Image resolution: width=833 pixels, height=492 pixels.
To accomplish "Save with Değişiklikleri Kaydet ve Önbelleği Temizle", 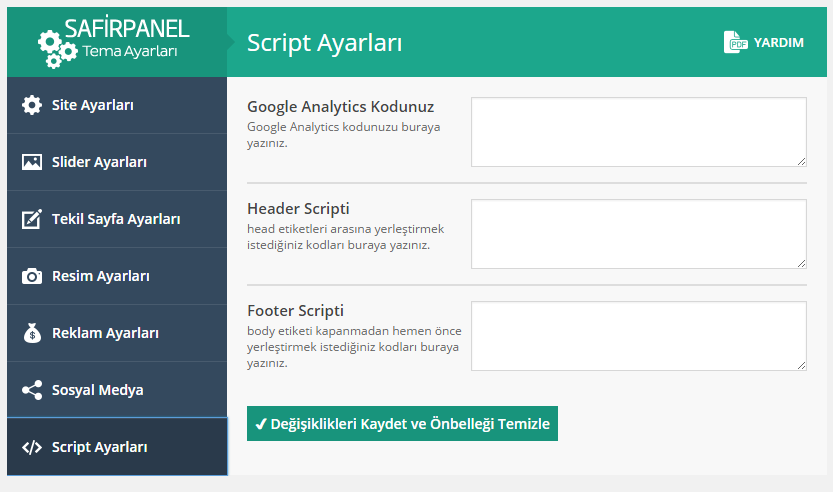I will point(402,424).
